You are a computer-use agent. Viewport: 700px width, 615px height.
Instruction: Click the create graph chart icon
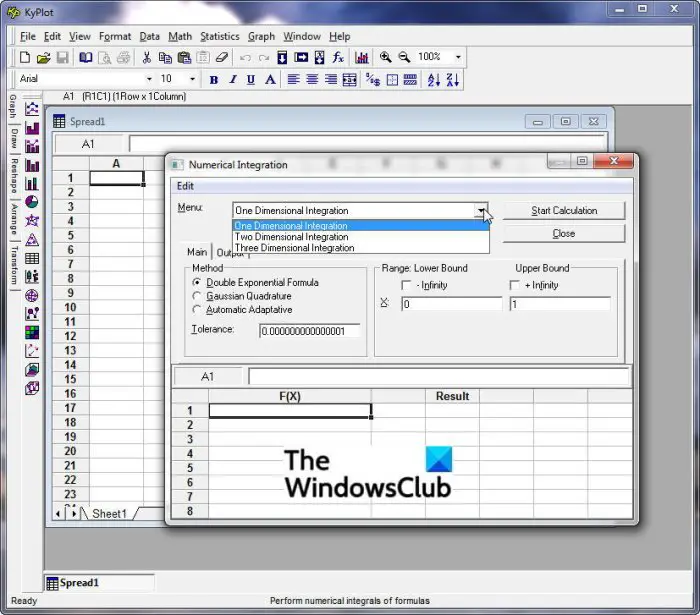362,58
